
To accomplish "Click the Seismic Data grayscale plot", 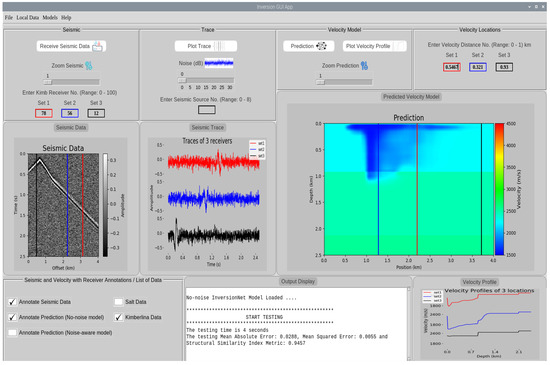I will 63,205.
